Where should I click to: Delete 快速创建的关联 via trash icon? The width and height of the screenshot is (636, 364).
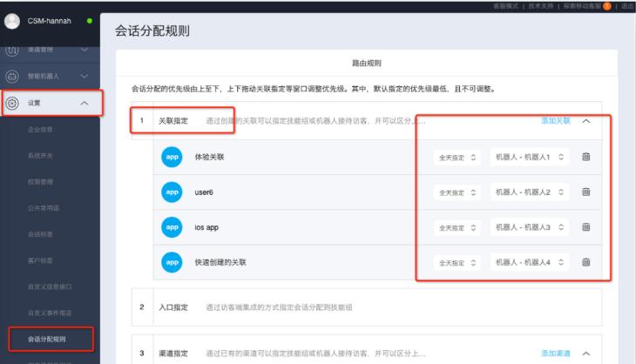click(x=586, y=262)
